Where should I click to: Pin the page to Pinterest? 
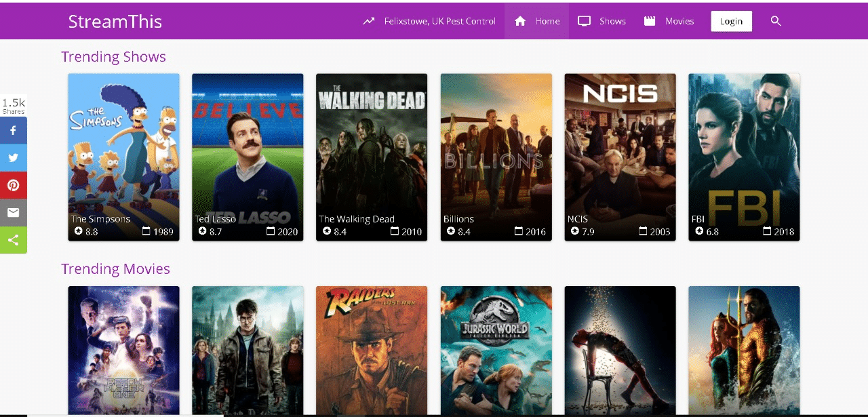14,185
